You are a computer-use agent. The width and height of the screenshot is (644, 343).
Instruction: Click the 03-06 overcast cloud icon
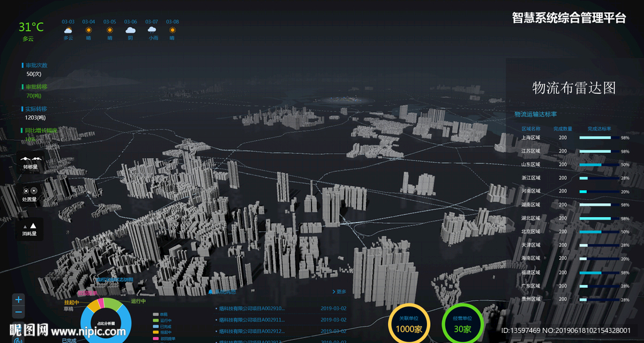pos(131,30)
